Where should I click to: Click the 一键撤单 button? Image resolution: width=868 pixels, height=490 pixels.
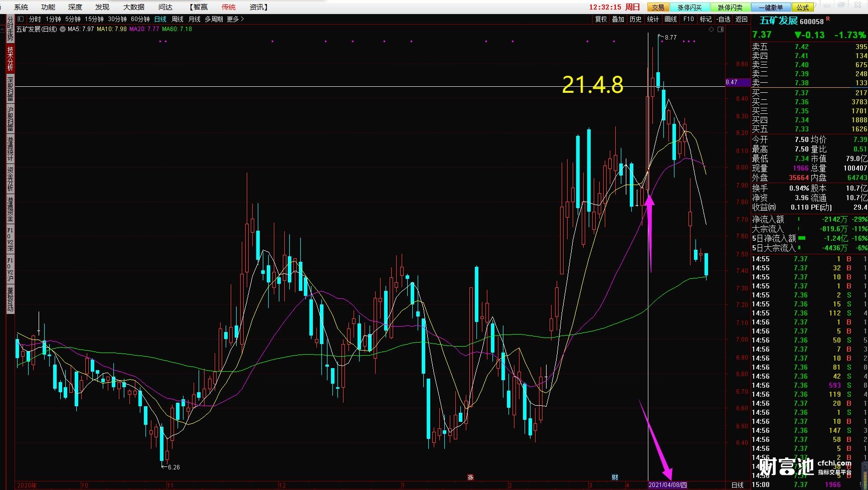click(x=771, y=7)
